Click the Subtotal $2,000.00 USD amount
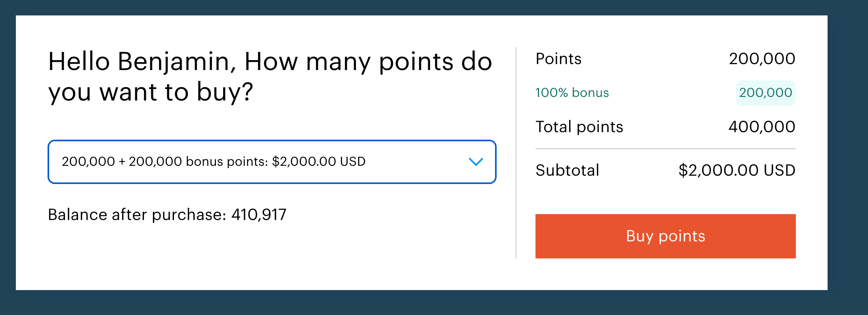The width and height of the screenshot is (868, 315). 737,170
